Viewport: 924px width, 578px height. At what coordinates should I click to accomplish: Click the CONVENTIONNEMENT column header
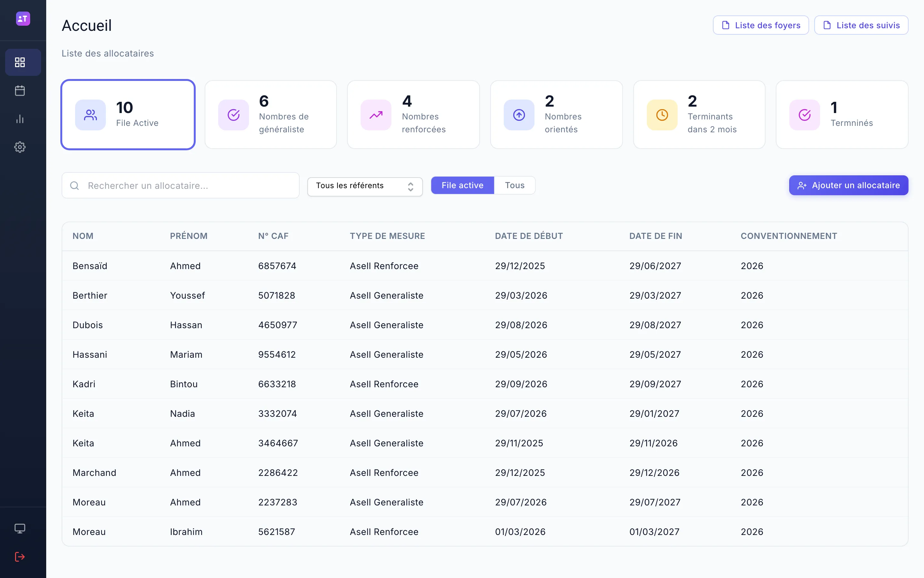pyautogui.click(x=789, y=236)
